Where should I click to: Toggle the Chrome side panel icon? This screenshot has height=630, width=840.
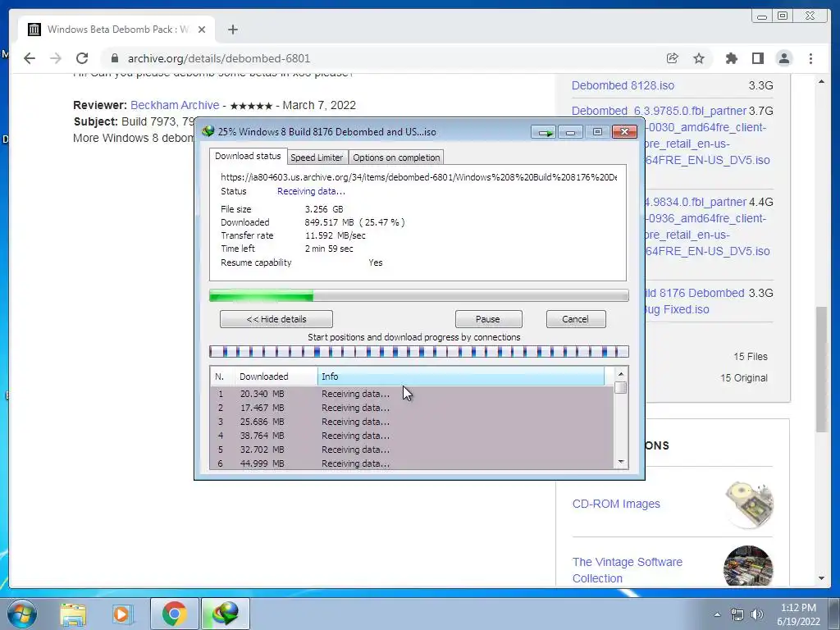pyautogui.click(x=757, y=58)
